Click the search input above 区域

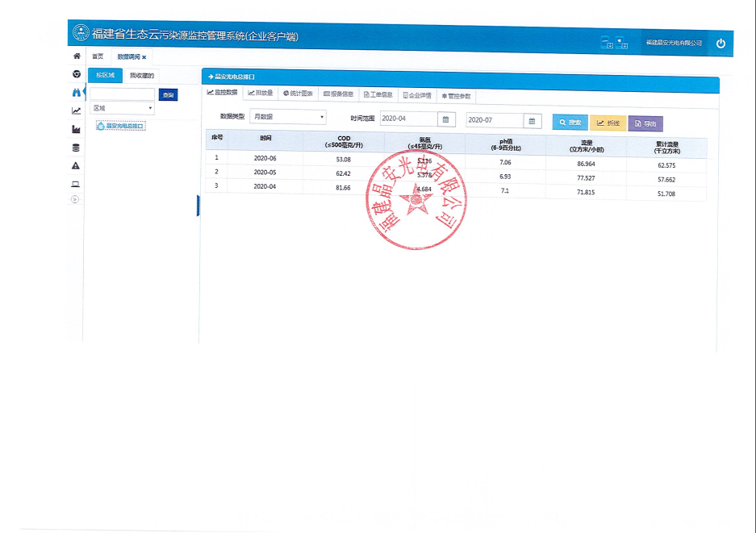(x=121, y=94)
